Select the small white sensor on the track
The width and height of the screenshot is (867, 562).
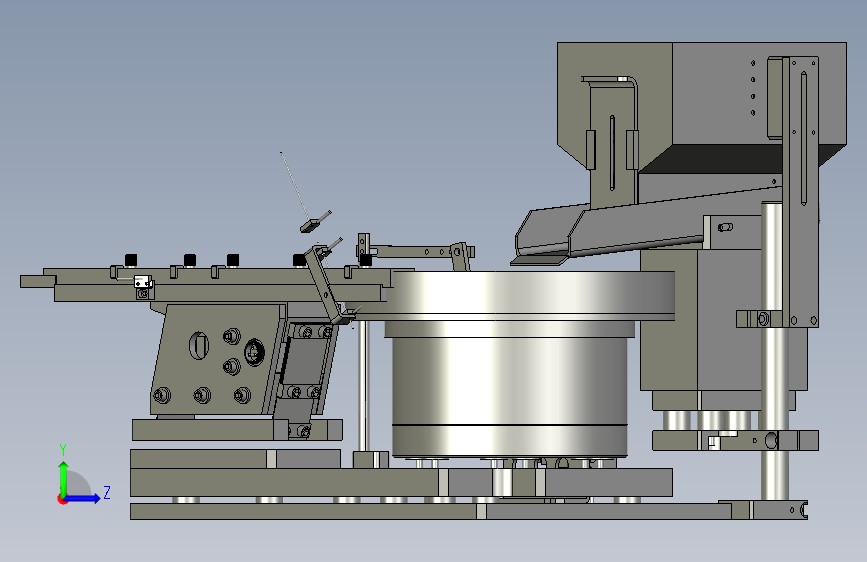(x=143, y=282)
